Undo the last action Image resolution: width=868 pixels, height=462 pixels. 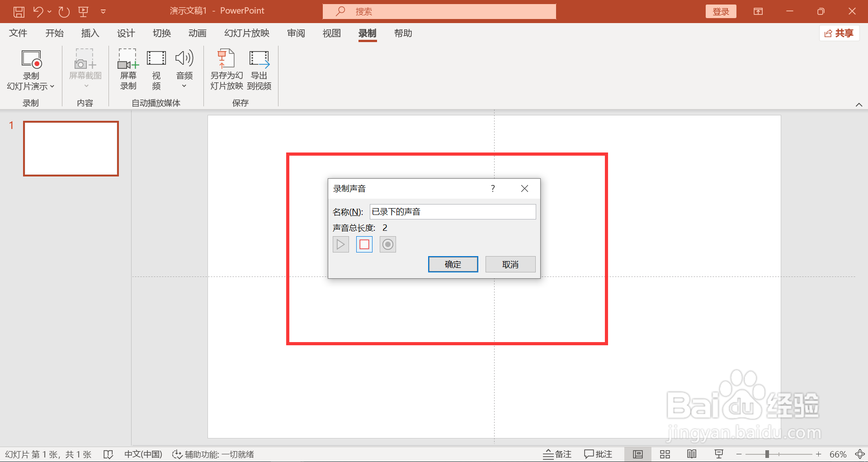click(38, 11)
